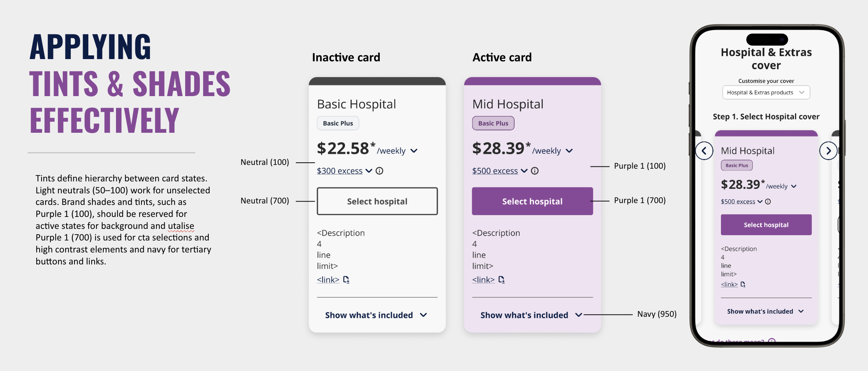Click the document icon next to Basic Hospital link
Image resolution: width=868 pixels, height=371 pixels.
346,279
